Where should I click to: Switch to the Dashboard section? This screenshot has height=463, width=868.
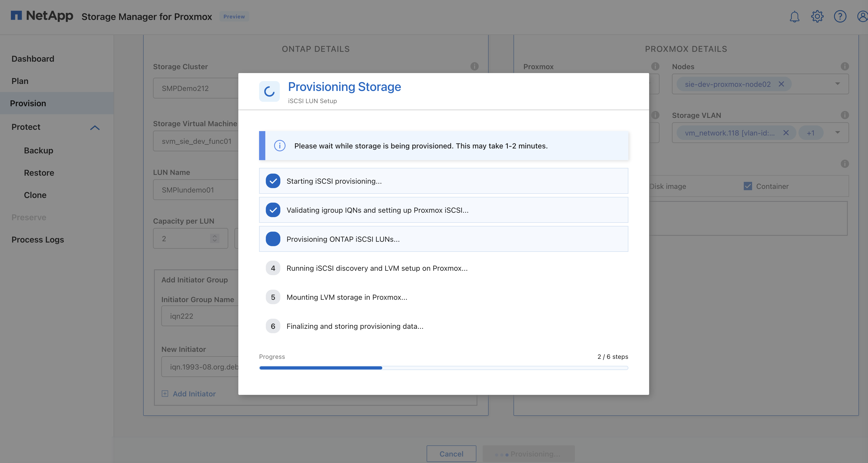coord(33,58)
